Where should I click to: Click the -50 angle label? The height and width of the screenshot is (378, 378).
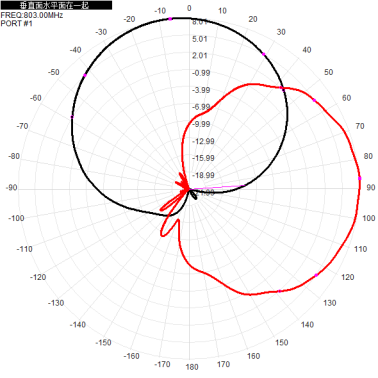53,72
